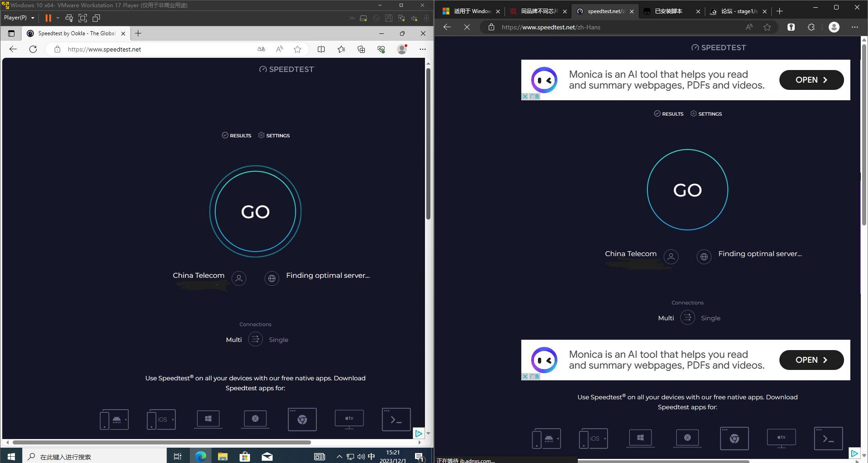Open File Explorer from VM taskbar
The height and width of the screenshot is (463, 868).
click(222, 456)
